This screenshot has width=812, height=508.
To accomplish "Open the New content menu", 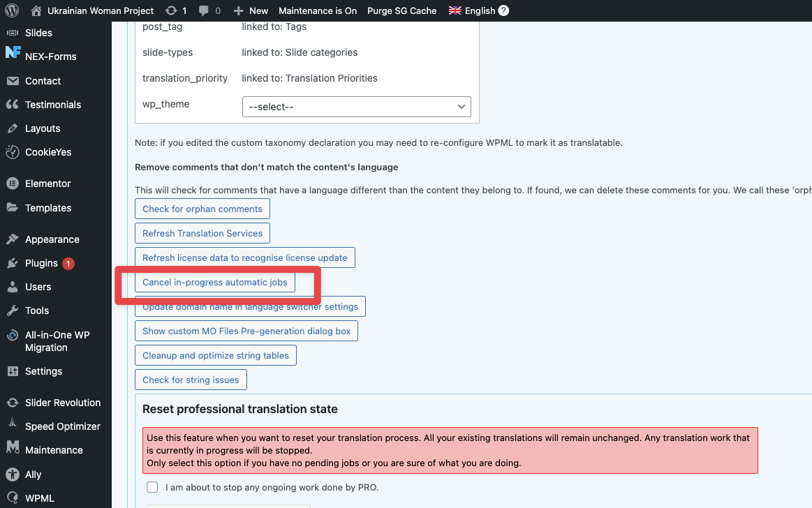I will pyautogui.click(x=251, y=10).
